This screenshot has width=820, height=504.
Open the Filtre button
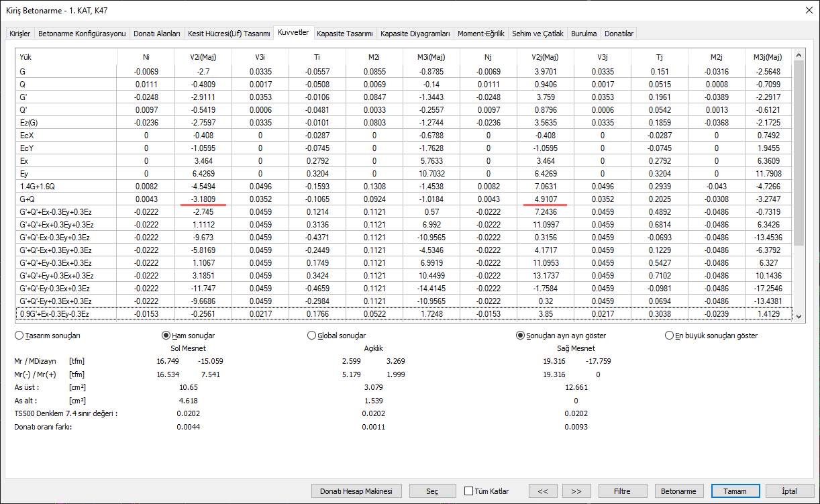[x=623, y=491]
